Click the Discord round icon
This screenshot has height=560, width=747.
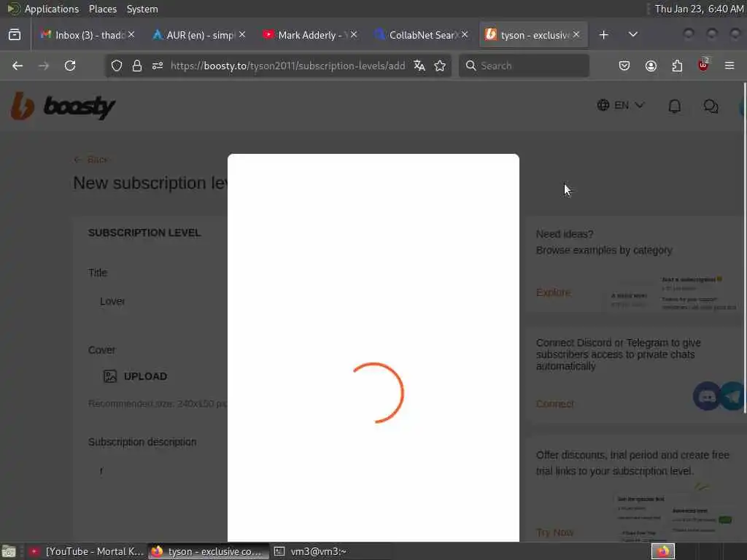(x=707, y=396)
